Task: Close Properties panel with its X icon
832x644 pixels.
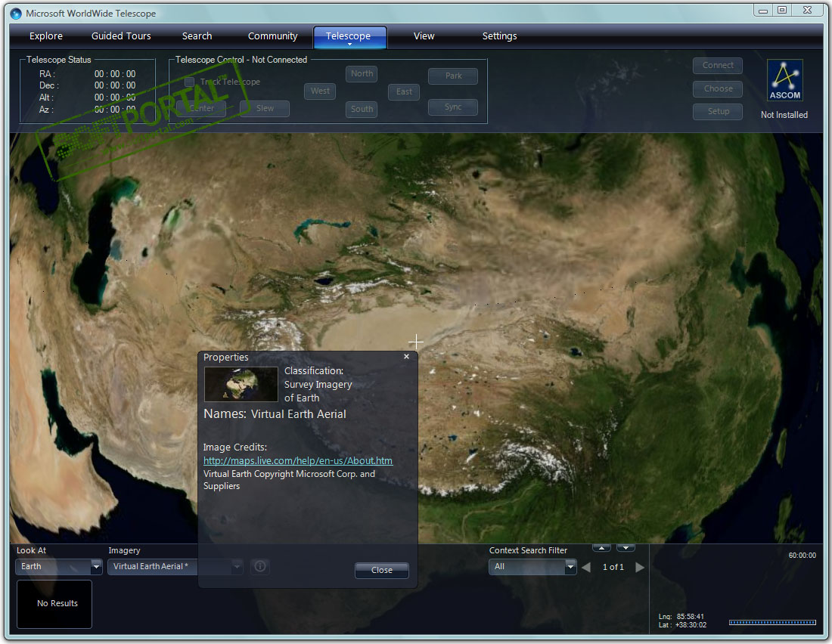Action: 406,357
